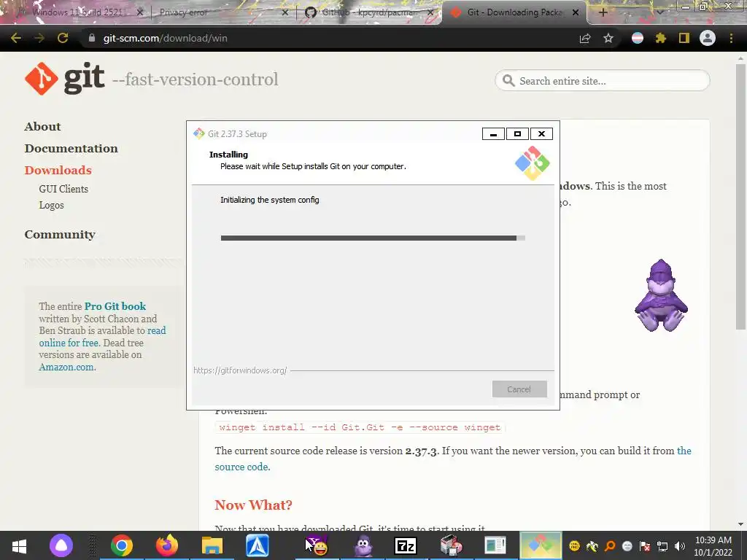The image size is (747, 560).
Task: Select the Git - Downloading Package tab
Action: 514,12
